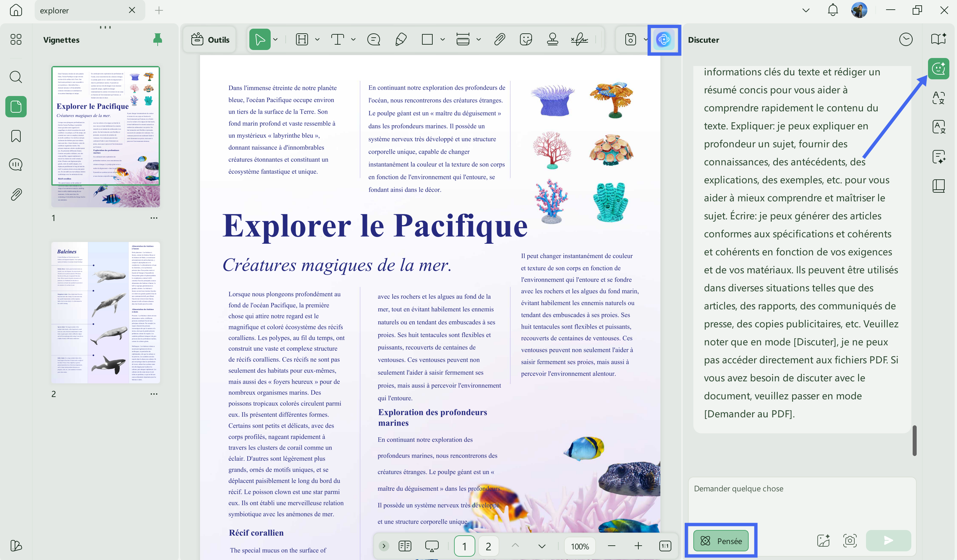Open the sticker tool

526,39
